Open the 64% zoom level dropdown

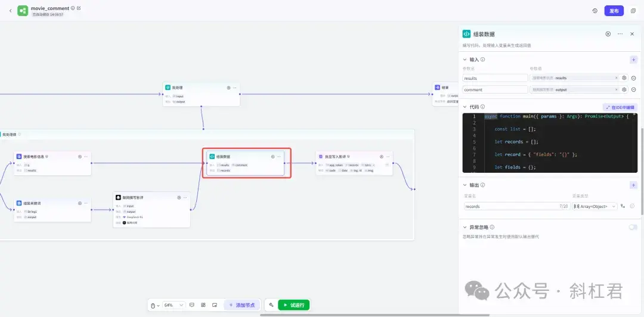(x=174, y=305)
